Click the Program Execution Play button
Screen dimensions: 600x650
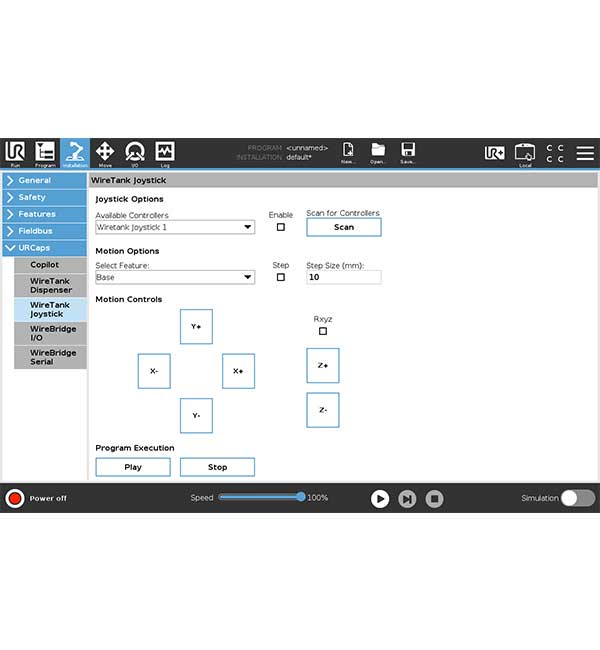click(133, 467)
